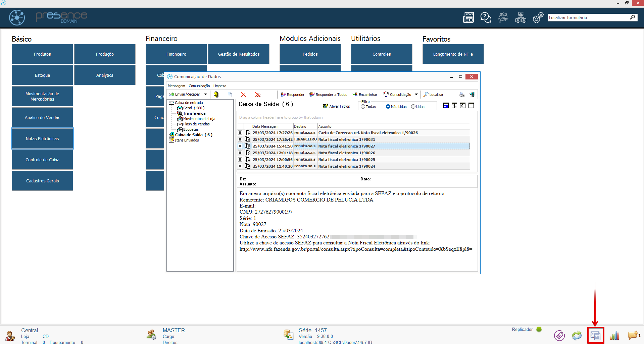Viewport: 644px width, 345px height.
Task: Open the Limpeza menu
Action: click(220, 86)
